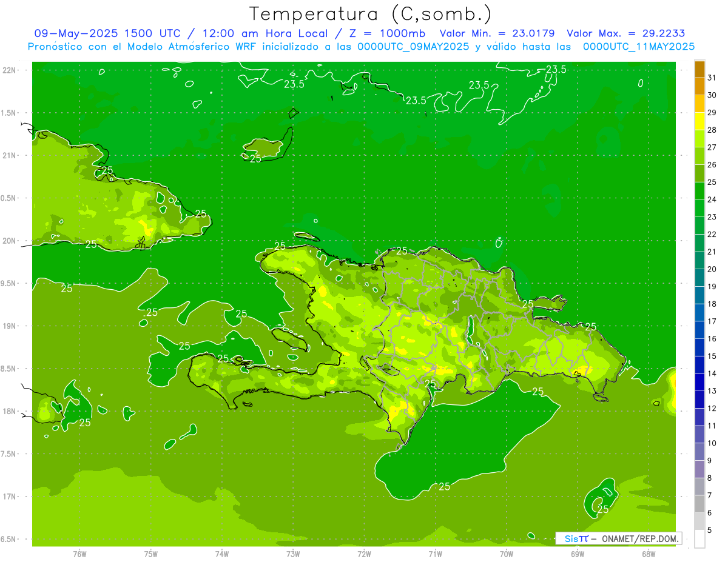
Task: Click the 21N latitude label
Action: [x=9, y=155]
